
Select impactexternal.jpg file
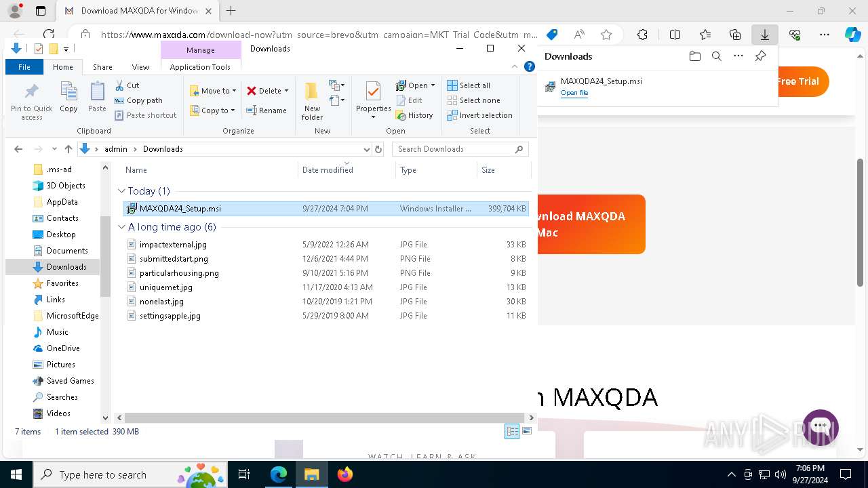[x=173, y=245]
